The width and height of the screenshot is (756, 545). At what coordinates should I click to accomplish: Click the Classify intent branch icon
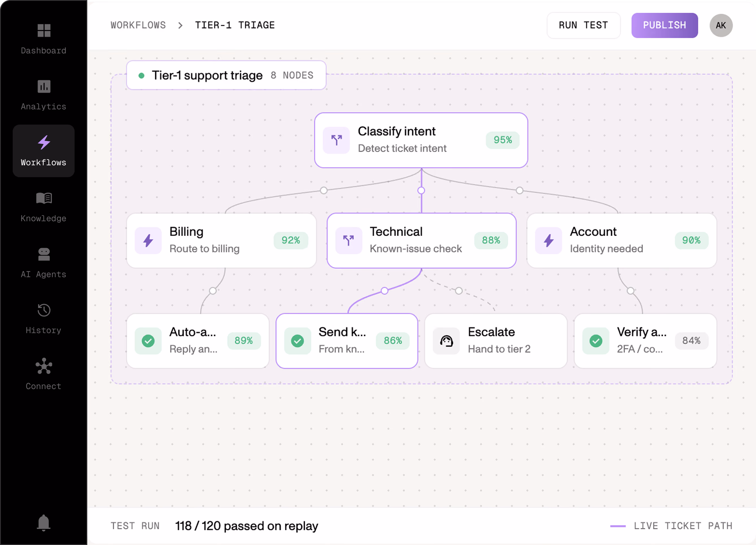tap(336, 140)
